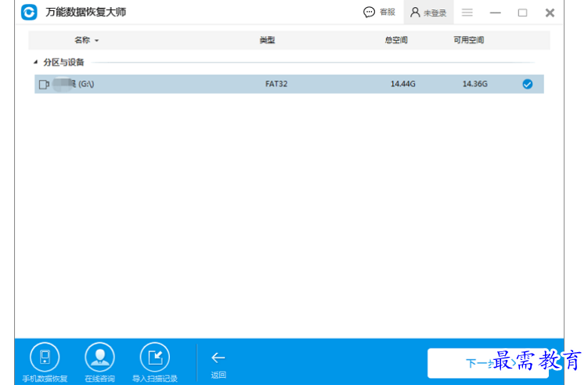Select the (G:\) drive row
This screenshot has width=588, height=385.
(x=289, y=84)
